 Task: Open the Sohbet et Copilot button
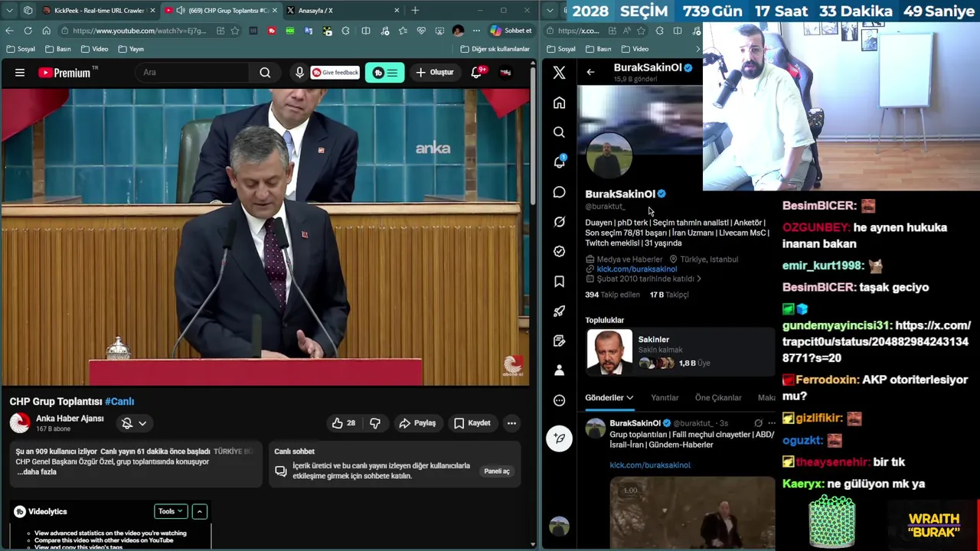[511, 31]
